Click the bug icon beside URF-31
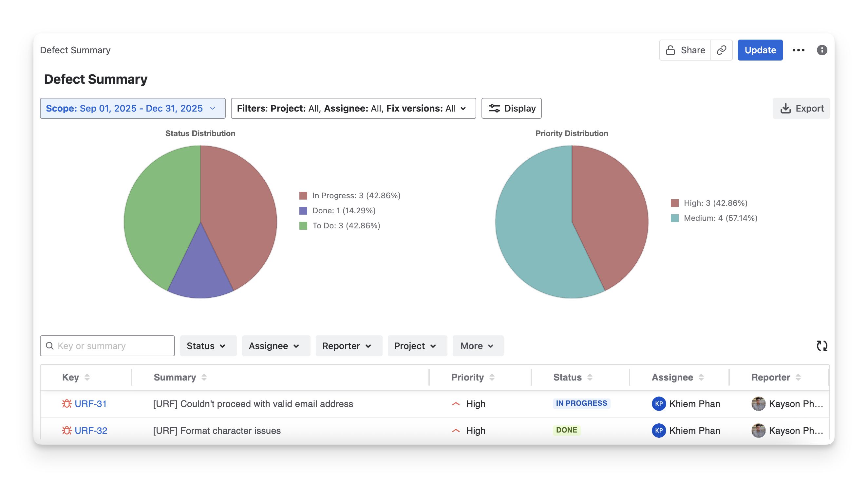The image size is (868, 478). coord(67,403)
